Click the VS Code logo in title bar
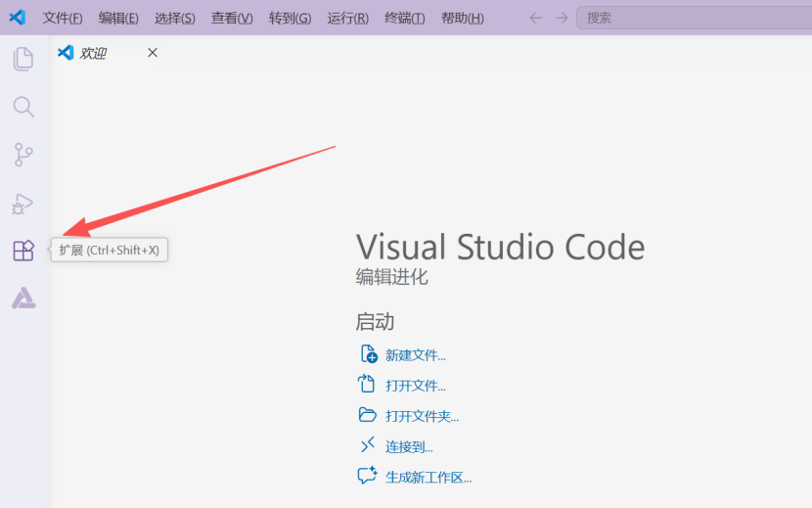Image resolution: width=812 pixels, height=508 pixels. [17, 17]
